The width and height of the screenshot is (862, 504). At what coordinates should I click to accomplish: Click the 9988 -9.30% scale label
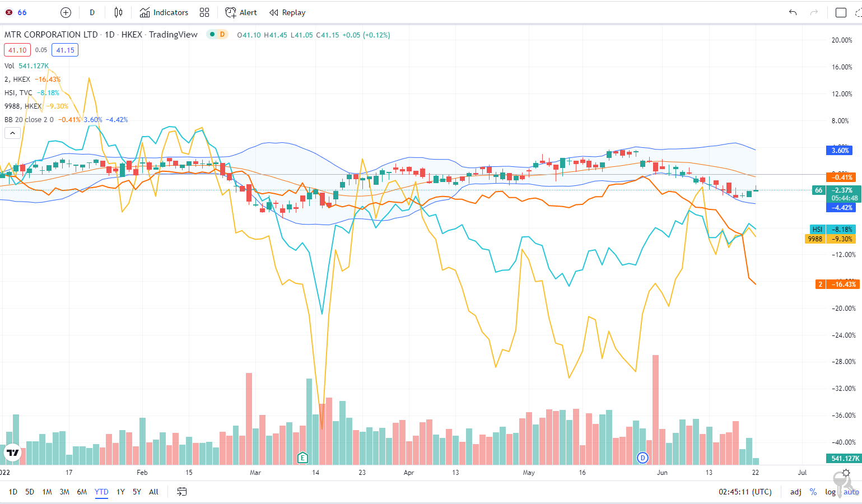pos(831,239)
